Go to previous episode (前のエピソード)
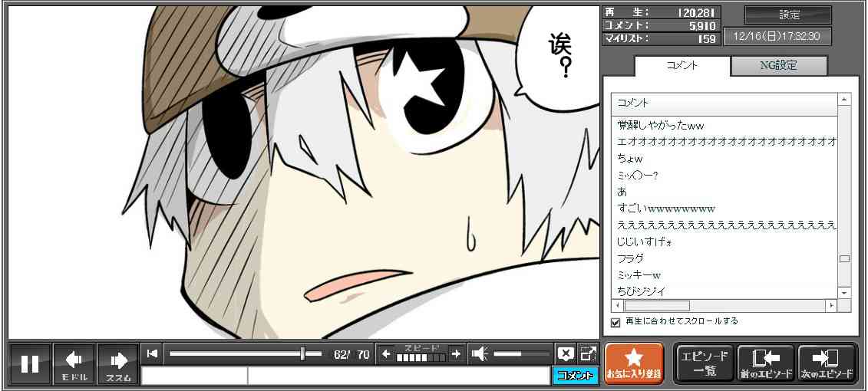This screenshot has height=391, width=868. [x=766, y=363]
